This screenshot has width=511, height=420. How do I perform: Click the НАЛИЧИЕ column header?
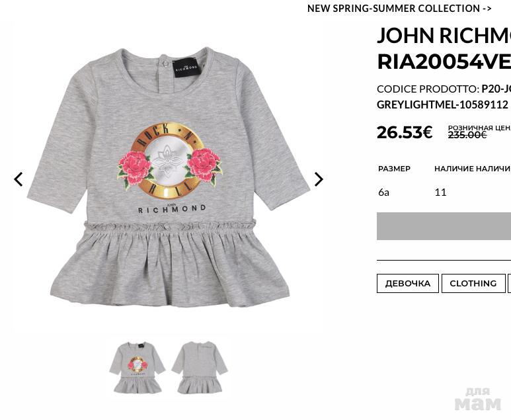[x=454, y=169]
